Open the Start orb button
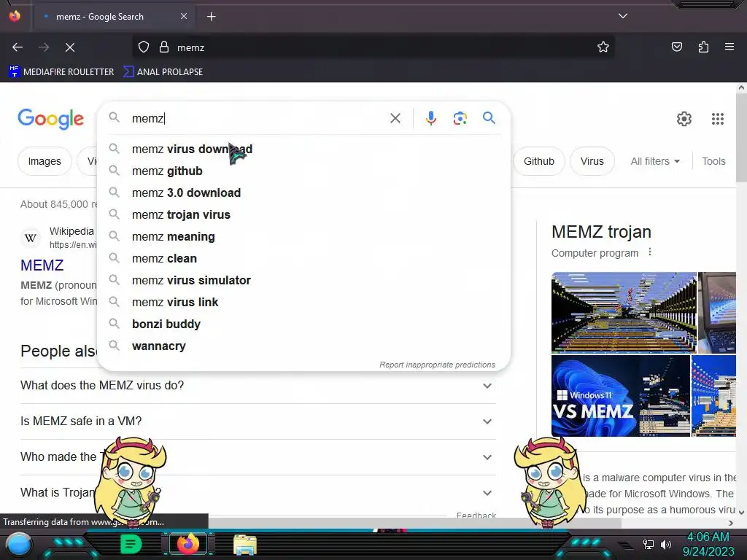The width and height of the screenshot is (747, 560). 19,545
